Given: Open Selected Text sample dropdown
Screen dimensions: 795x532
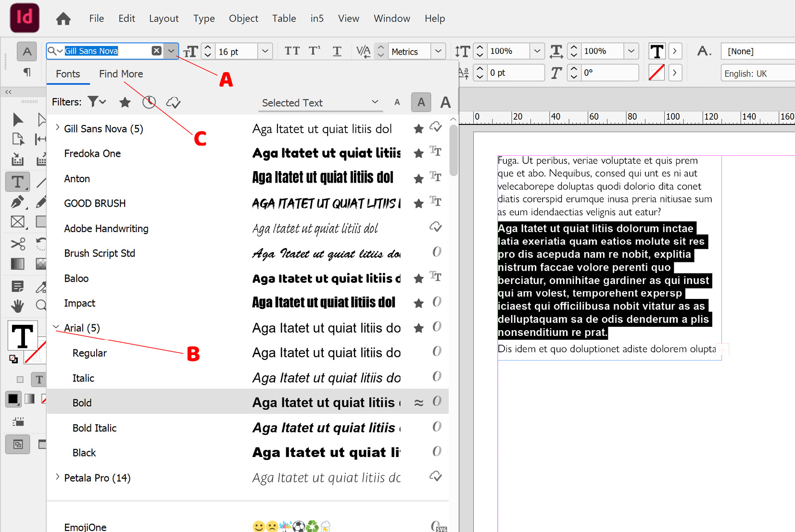Looking at the screenshot, I should tap(320, 103).
